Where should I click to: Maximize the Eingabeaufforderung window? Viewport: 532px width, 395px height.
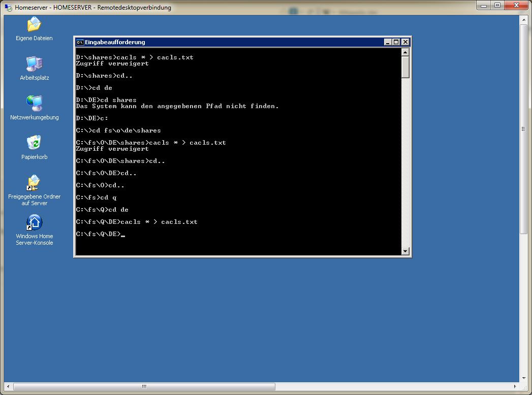(396, 42)
